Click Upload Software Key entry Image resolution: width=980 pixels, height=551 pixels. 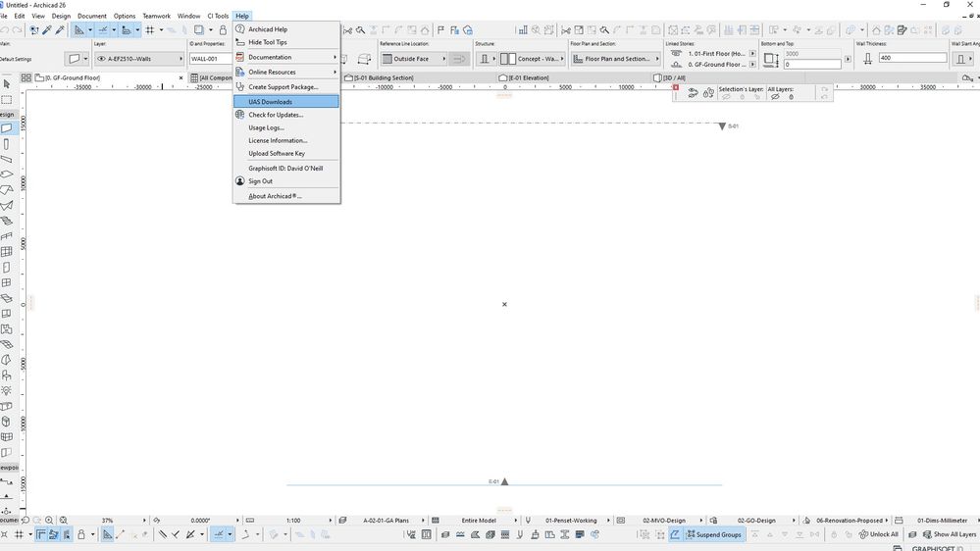click(x=286, y=153)
